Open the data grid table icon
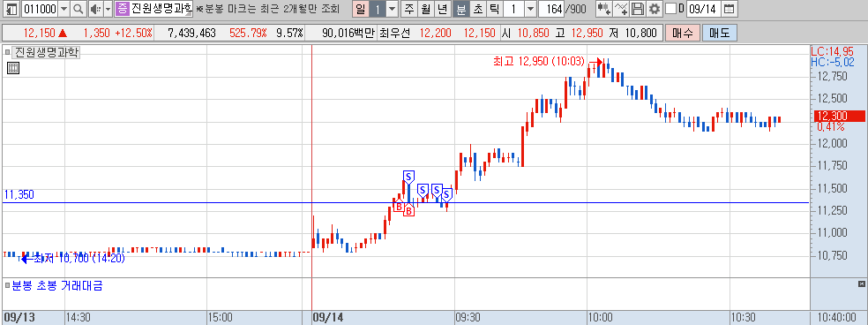 click(13, 68)
